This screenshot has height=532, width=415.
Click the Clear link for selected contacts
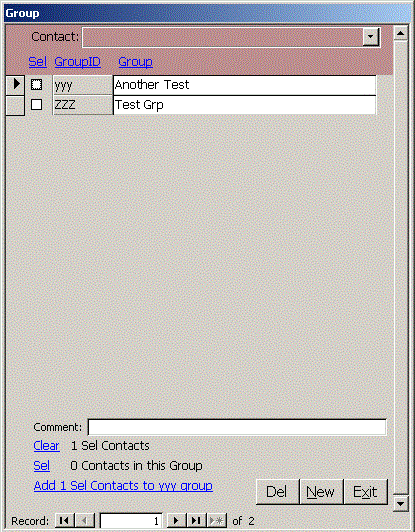pyautogui.click(x=46, y=445)
